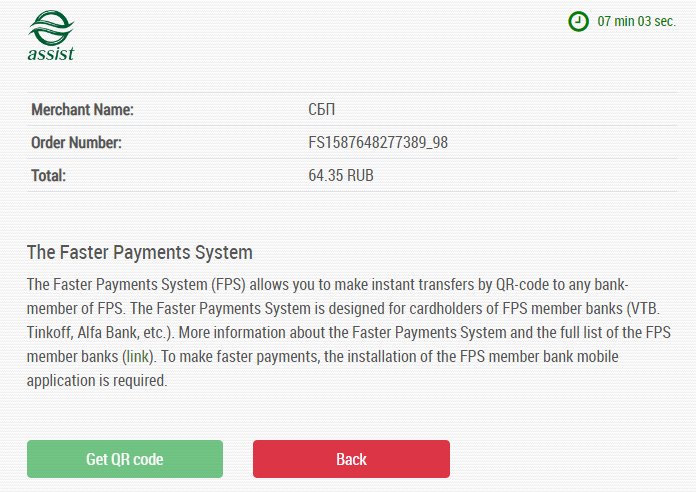This screenshot has width=696, height=492.
Task: Click the 64.35 RUB total amount
Action: [341, 176]
